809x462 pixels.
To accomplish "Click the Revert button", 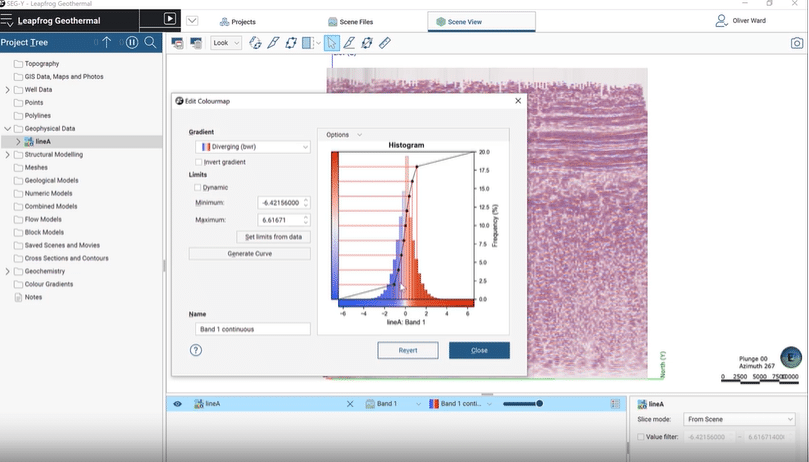I will tap(408, 350).
